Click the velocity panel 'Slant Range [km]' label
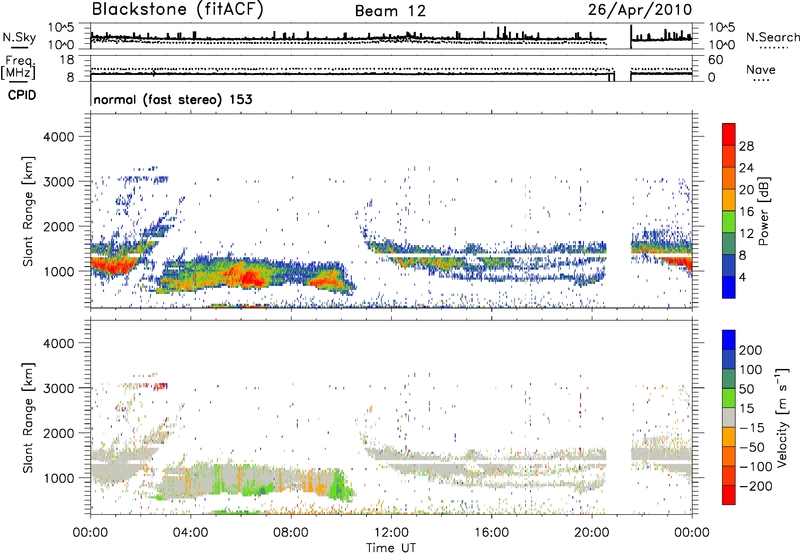The image size is (800, 554). [x=28, y=417]
